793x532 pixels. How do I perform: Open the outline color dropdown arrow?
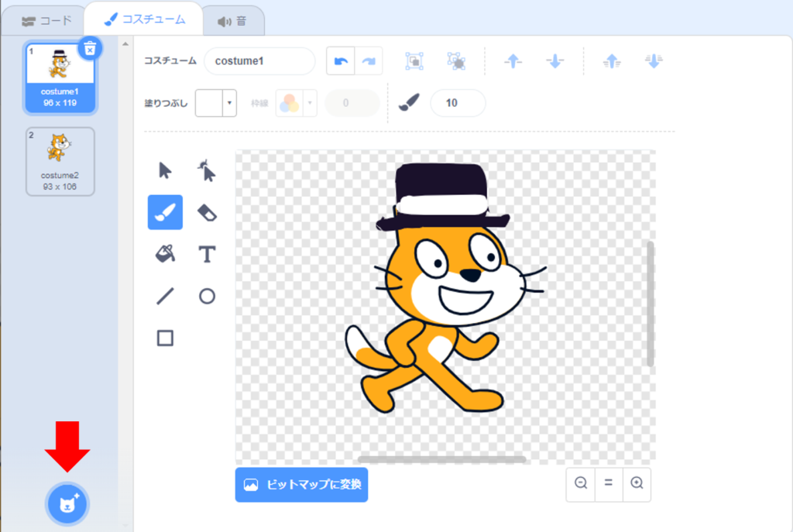click(x=310, y=103)
